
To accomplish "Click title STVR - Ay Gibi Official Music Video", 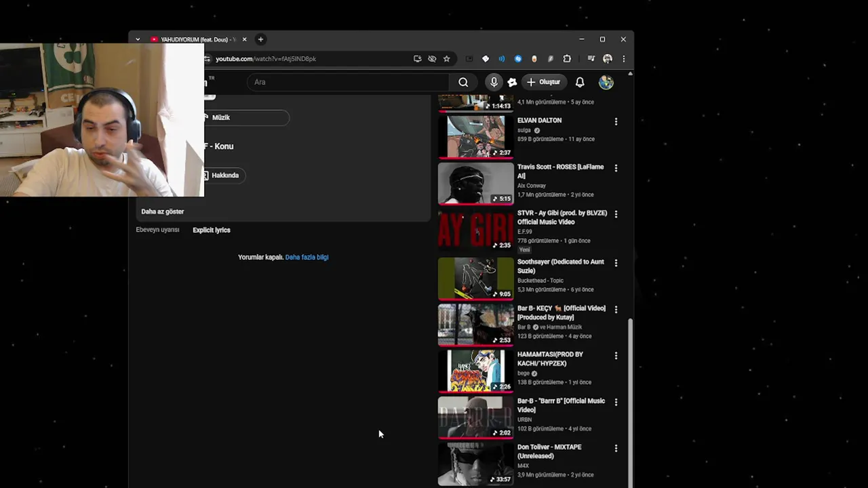I will coord(562,218).
